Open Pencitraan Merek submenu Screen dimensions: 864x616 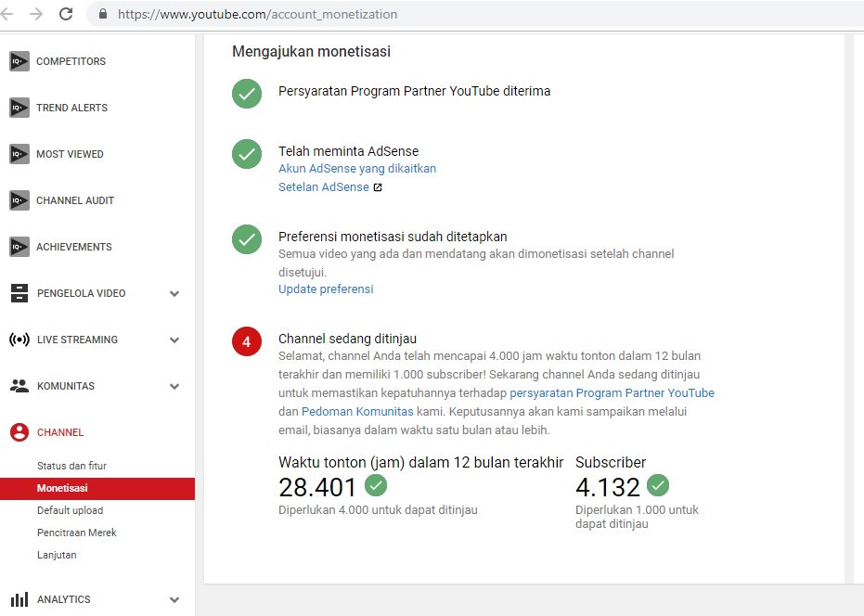[x=77, y=533]
